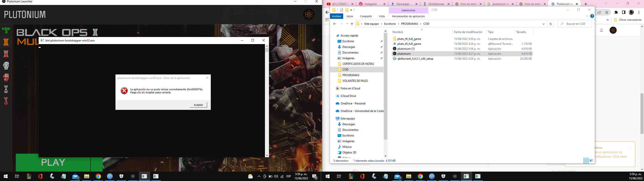This screenshot has height=181, width=644.
Task: Click the notifications bell on the web page
Action: (x=602, y=30)
